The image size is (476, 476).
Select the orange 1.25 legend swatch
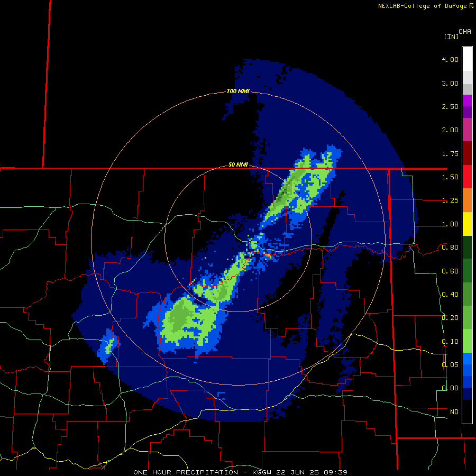pyautogui.click(x=467, y=200)
